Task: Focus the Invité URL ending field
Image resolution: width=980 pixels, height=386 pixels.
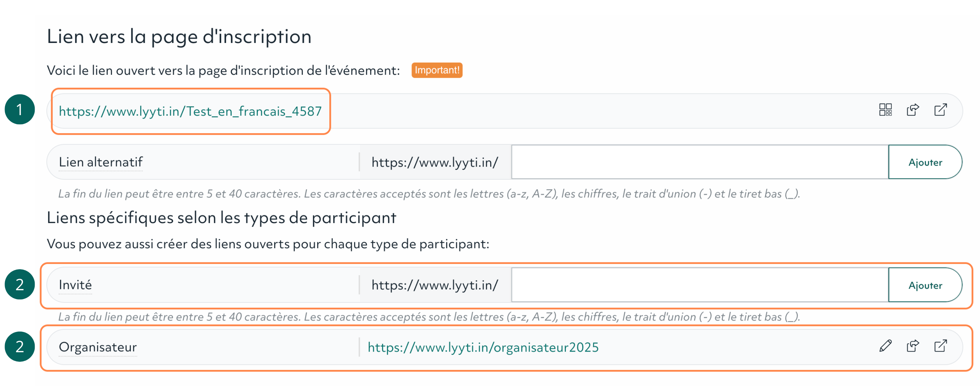Action: (700, 285)
